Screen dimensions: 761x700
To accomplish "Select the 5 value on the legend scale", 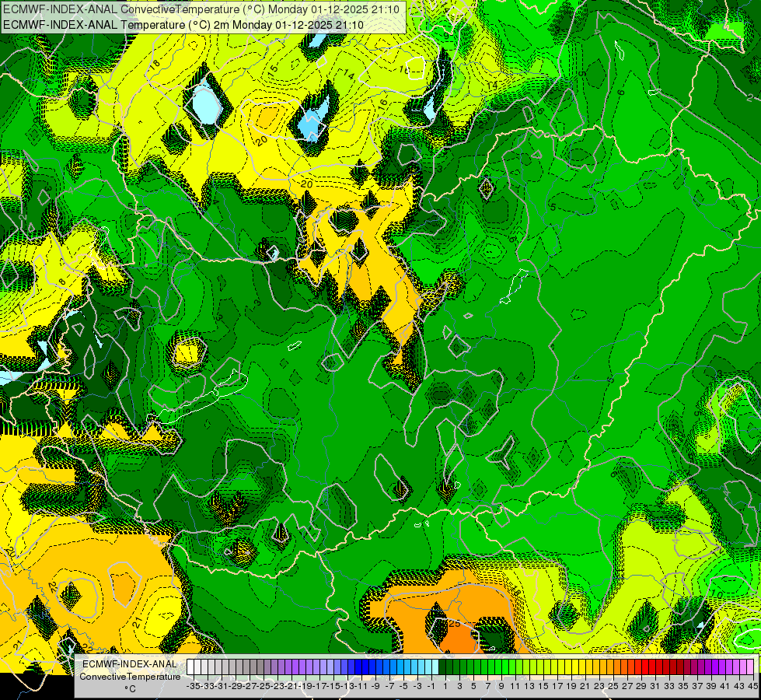I will pyautogui.click(x=473, y=686).
